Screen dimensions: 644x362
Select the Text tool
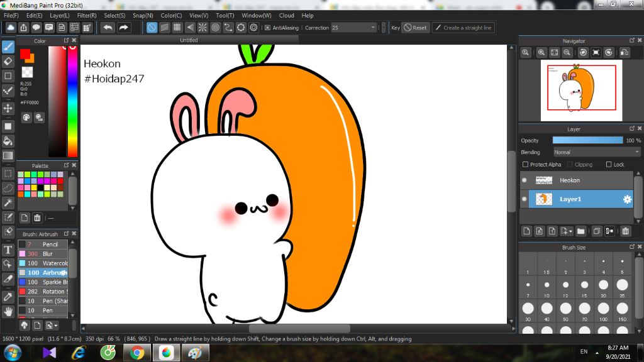click(8, 250)
